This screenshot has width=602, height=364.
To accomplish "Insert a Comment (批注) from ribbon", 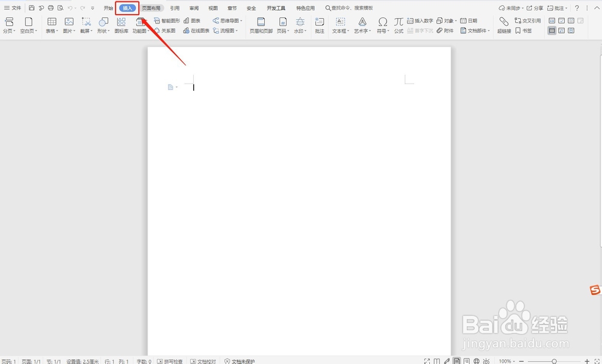I will coord(320,25).
